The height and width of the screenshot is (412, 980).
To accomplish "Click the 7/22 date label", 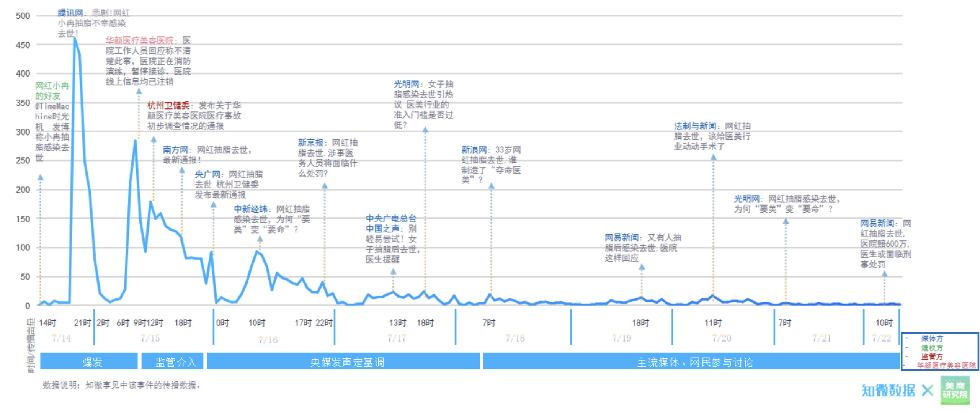I will point(881,338).
